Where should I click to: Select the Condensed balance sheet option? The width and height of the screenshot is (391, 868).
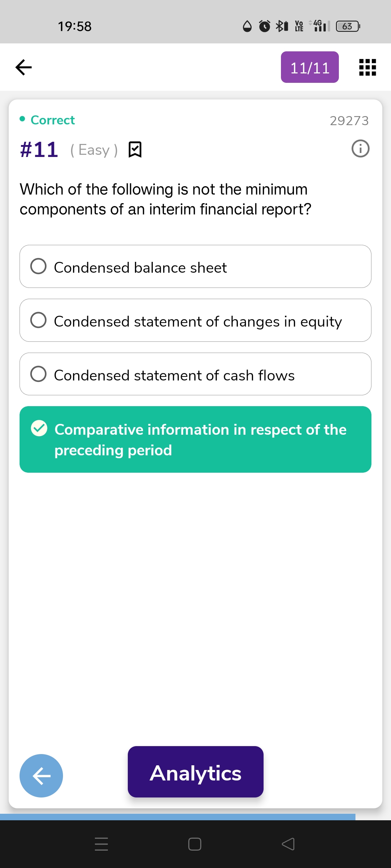195,267
